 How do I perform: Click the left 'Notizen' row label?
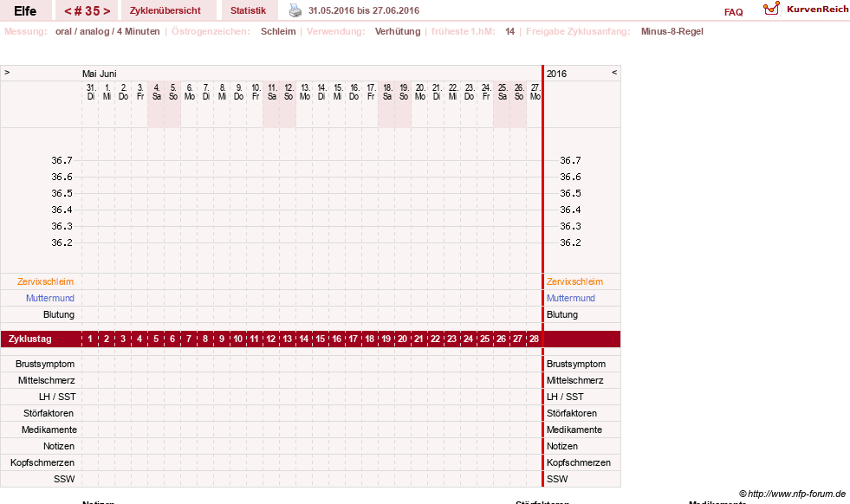59,446
